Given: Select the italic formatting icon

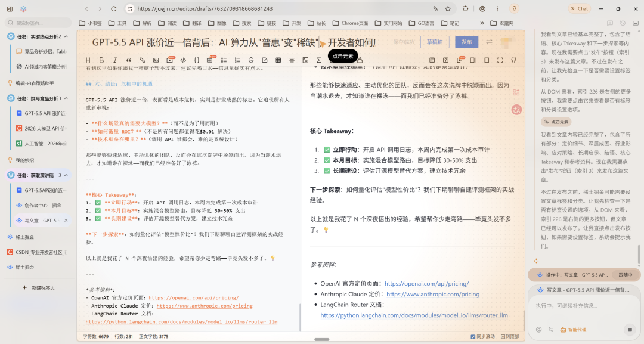Looking at the screenshot, I should coord(115,60).
